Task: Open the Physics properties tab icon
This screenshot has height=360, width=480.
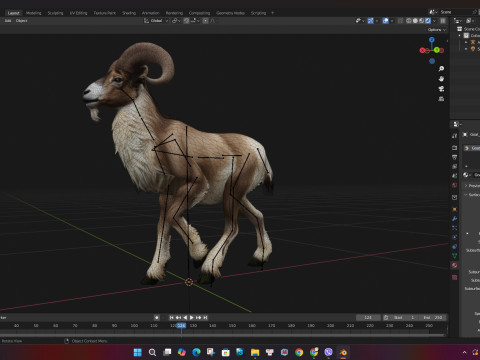Action: pos(455,237)
